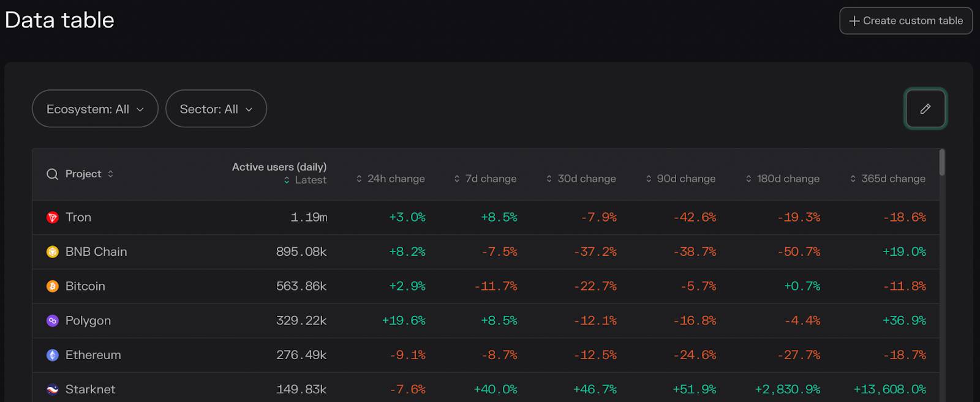Click Starknet 180d change +2,830.9%
This screenshot has height=402, width=980.
pyautogui.click(x=788, y=389)
